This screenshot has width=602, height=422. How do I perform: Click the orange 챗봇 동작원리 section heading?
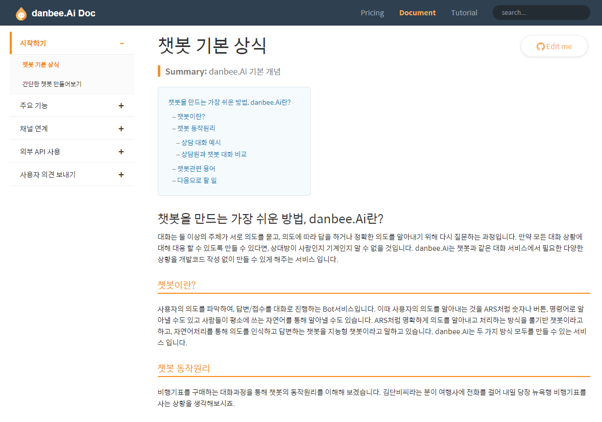click(x=184, y=368)
